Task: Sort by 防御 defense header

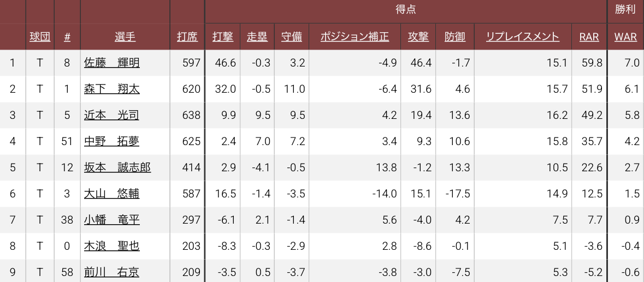Action: point(455,37)
